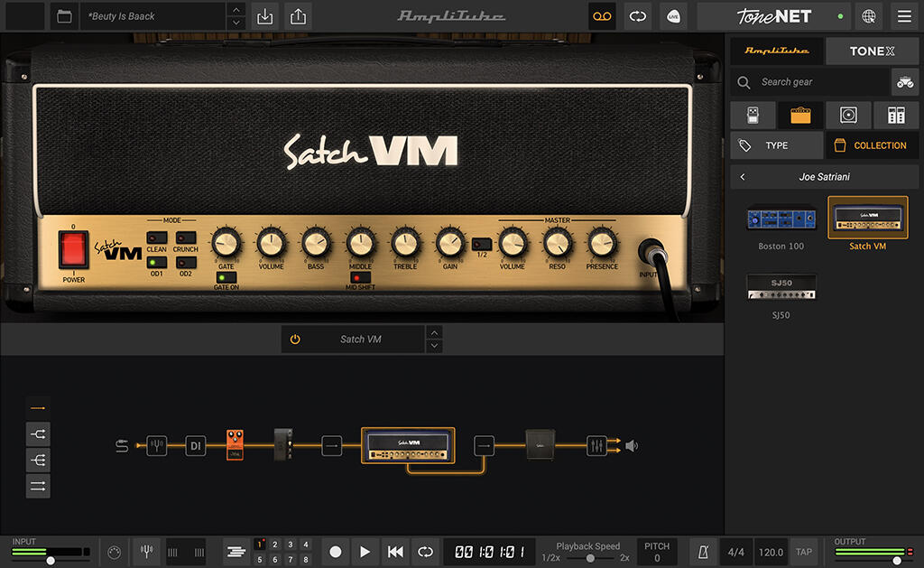The width and height of the screenshot is (924, 568).
Task: Select the stompbox pedals category icon
Action: [753, 115]
